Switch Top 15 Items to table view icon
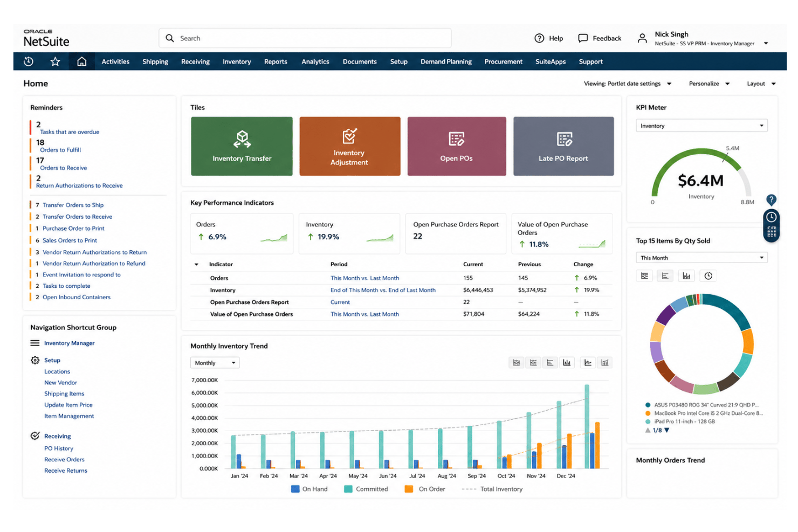 [x=644, y=276]
